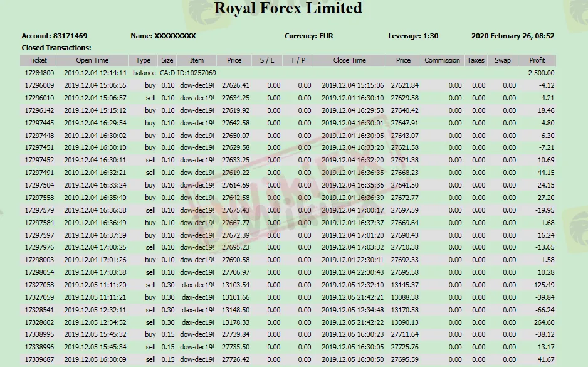Click the close time 2019.12.04 22:30:43
Viewport: 588px width, 367px height.
pyautogui.click(x=352, y=272)
